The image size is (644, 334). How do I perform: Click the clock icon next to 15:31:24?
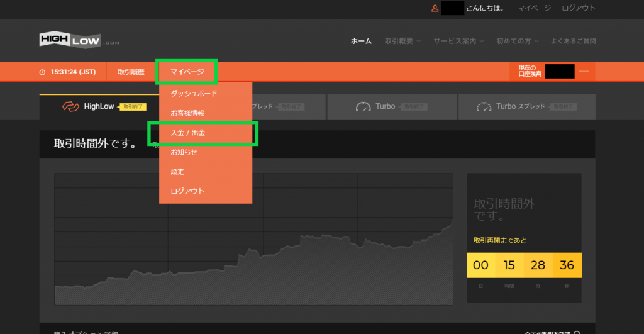pyautogui.click(x=42, y=72)
